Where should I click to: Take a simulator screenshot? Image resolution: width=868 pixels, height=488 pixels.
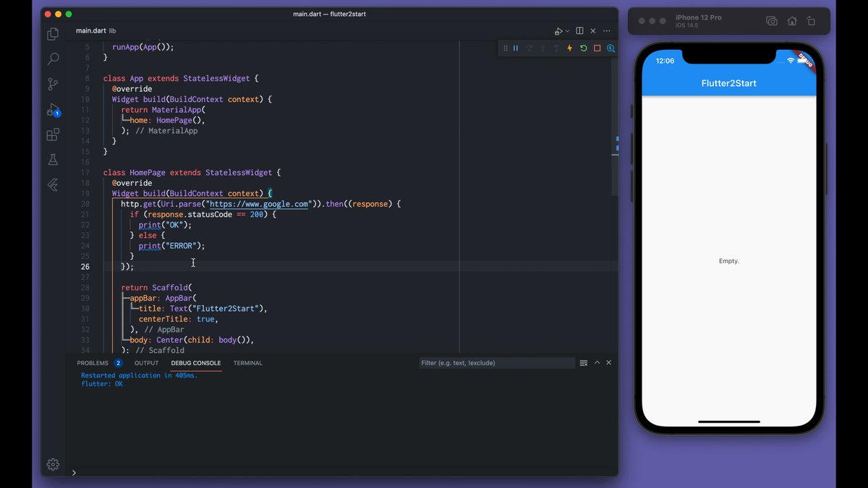[772, 22]
